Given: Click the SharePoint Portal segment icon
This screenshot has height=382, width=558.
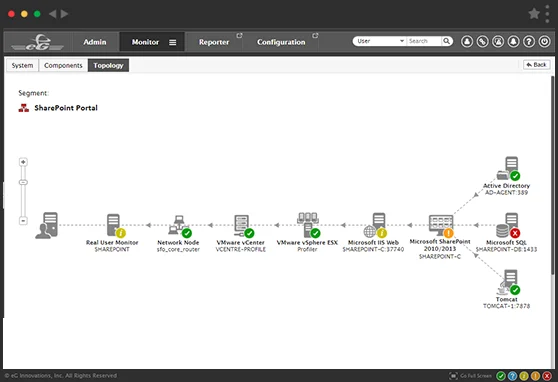Looking at the screenshot, I should [24, 108].
